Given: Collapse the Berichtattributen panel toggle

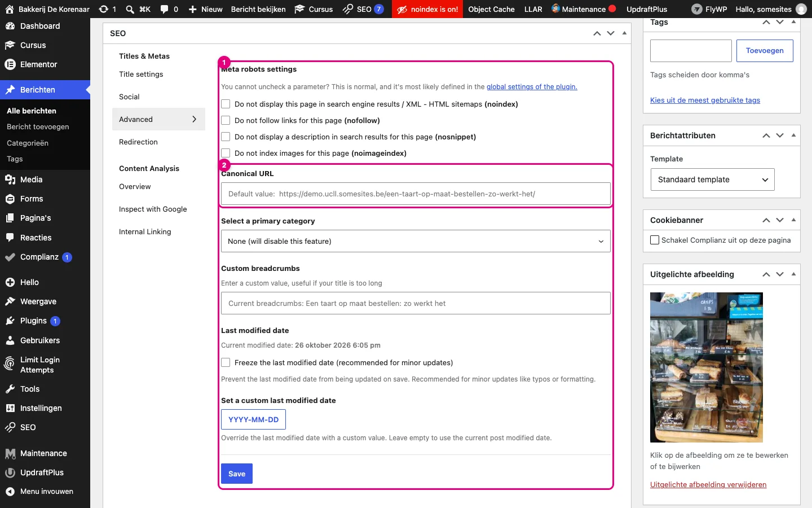Looking at the screenshot, I should coord(793,135).
